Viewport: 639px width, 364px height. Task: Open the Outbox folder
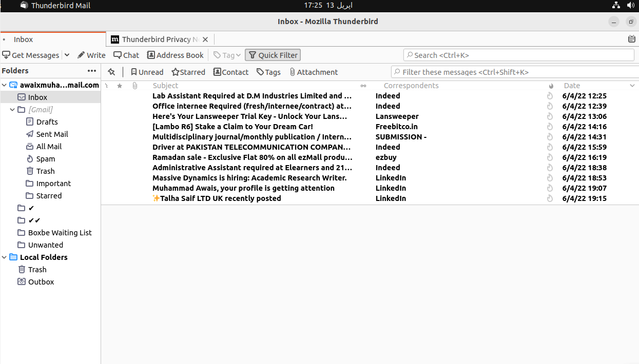[x=41, y=282]
